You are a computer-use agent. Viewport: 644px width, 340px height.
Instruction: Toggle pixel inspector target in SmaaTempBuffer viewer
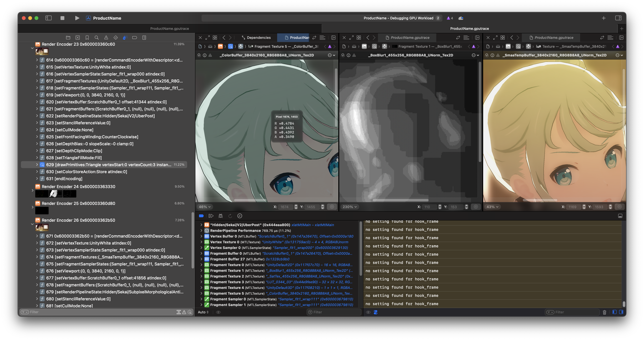(620, 207)
